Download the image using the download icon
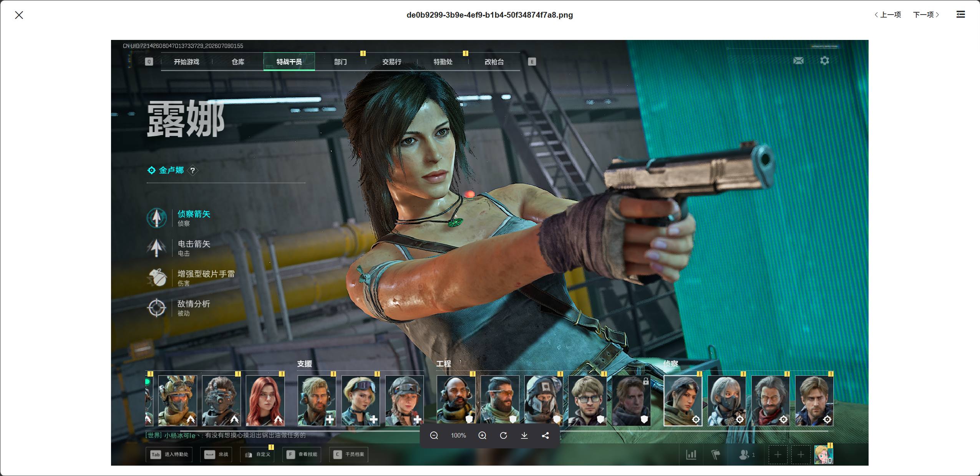The width and height of the screenshot is (980, 476). [524, 435]
